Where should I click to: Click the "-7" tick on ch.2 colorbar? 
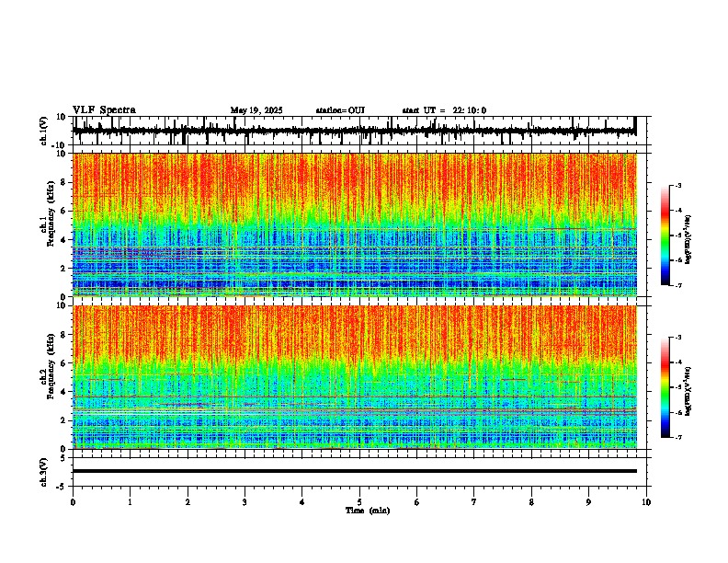pyautogui.click(x=678, y=438)
